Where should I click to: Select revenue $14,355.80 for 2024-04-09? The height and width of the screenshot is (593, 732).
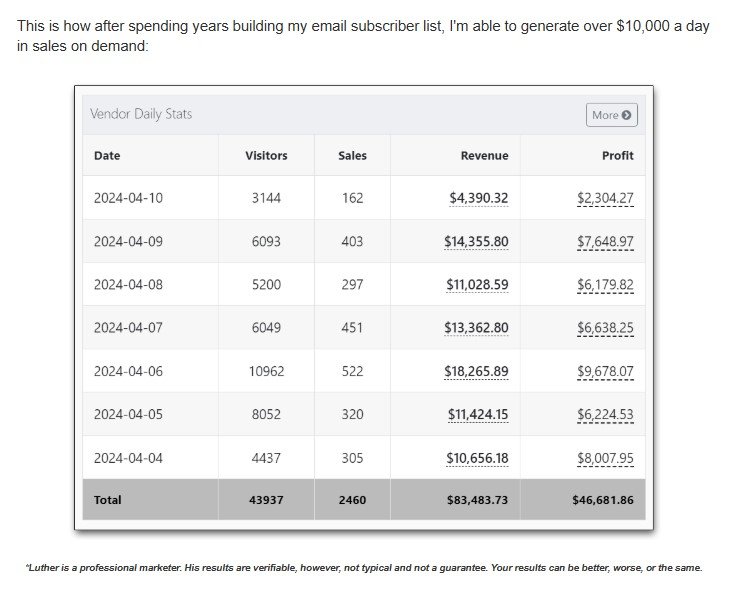coord(476,241)
